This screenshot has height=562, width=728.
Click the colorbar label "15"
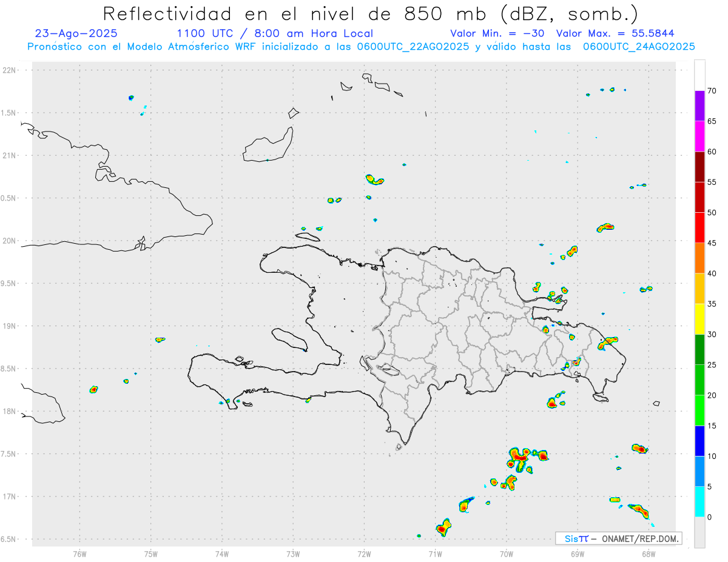(712, 426)
